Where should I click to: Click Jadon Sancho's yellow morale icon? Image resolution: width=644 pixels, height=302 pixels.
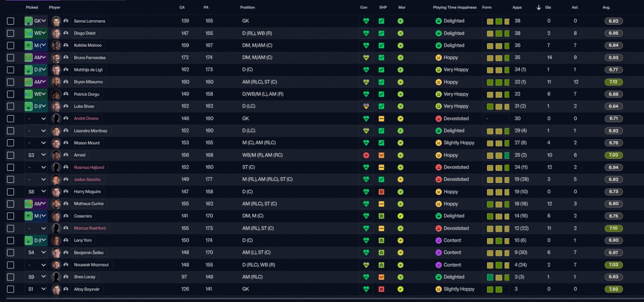point(400,179)
